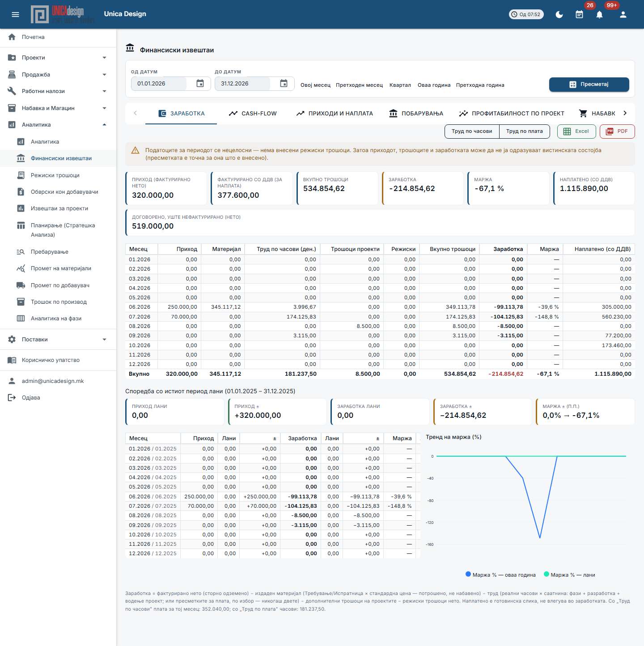Open calendar picker for До датум

[x=284, y=84]
